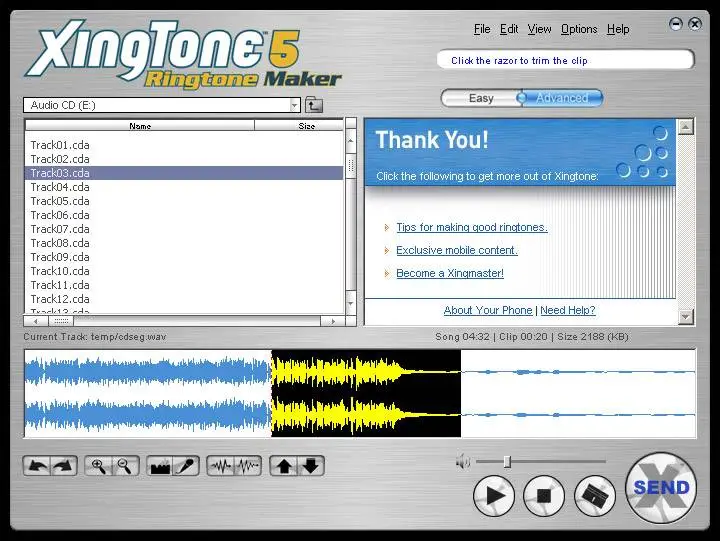
Task: Sort the file list by Name column
Action: pyautogui.click(x=140, y=125)
